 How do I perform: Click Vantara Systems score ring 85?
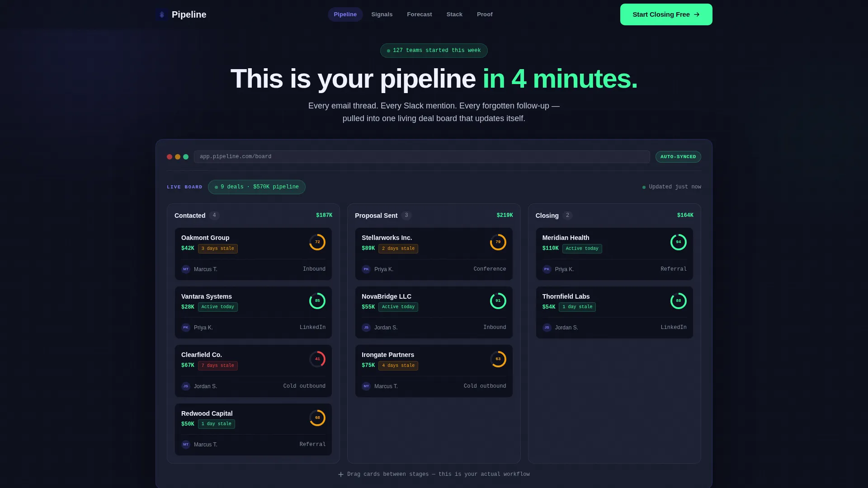click(317, 301)
